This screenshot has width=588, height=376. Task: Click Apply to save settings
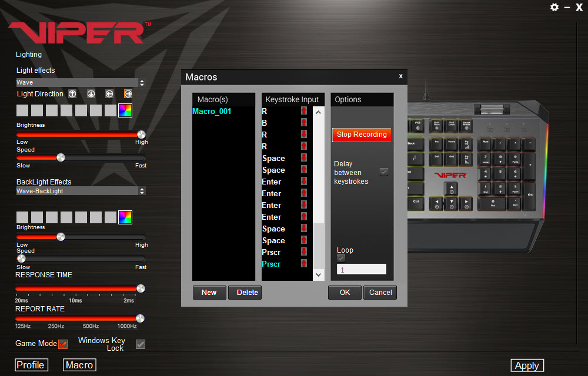click(527, 365)
